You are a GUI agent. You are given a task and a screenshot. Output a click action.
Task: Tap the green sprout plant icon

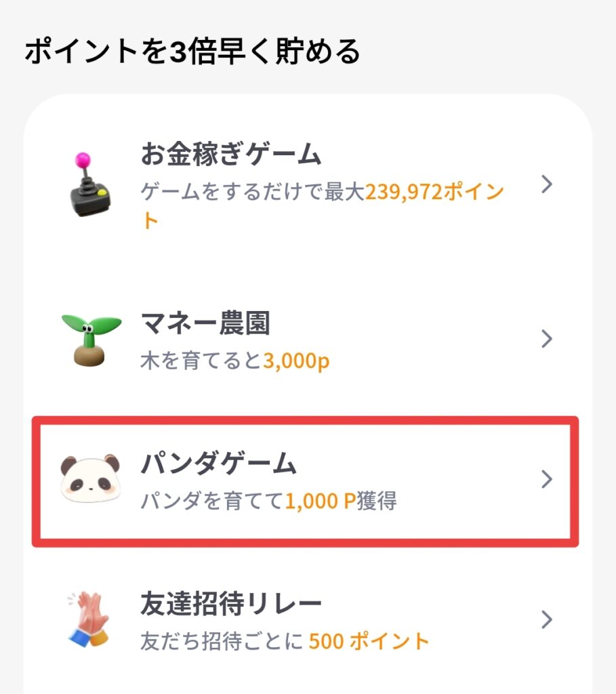[x=90, y=338]
